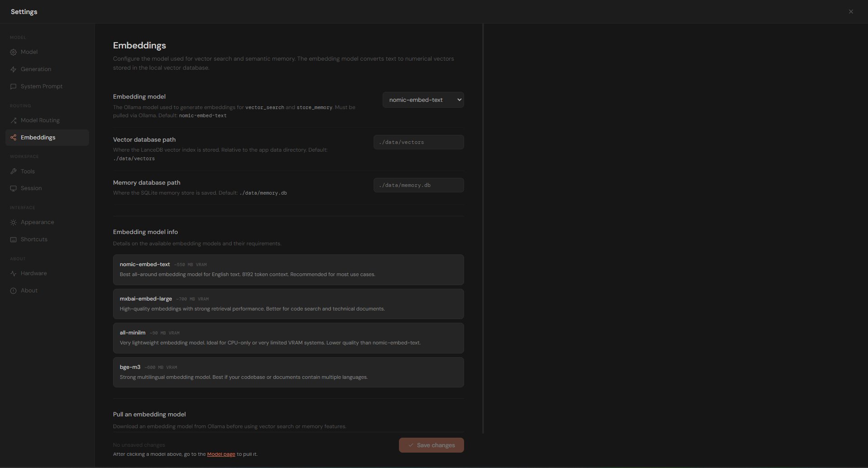View Hardware information page

(x=47, y=273)
